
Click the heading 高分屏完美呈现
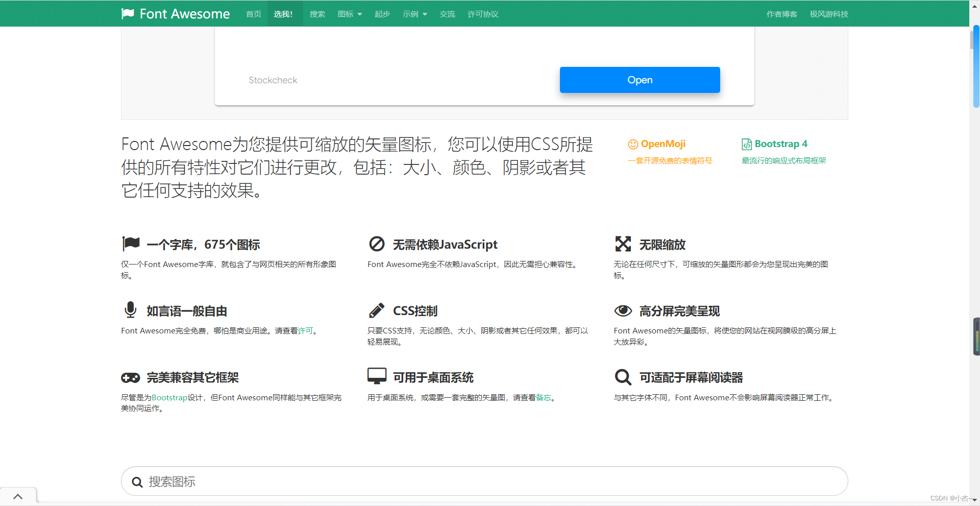pos(679,311)
